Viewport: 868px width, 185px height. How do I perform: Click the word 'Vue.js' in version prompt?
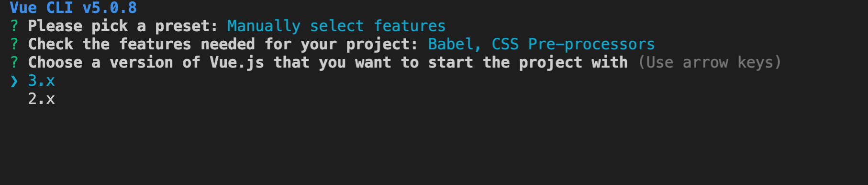(237, 63)
